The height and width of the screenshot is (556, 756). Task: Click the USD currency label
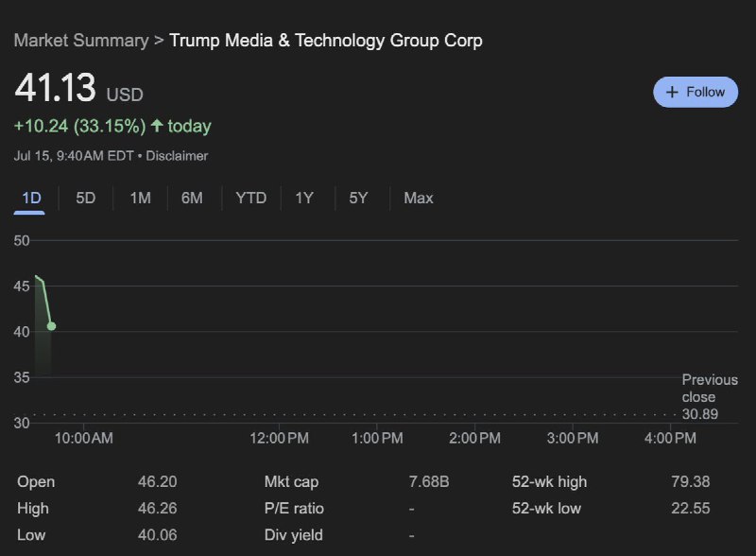tap(125, 95)
